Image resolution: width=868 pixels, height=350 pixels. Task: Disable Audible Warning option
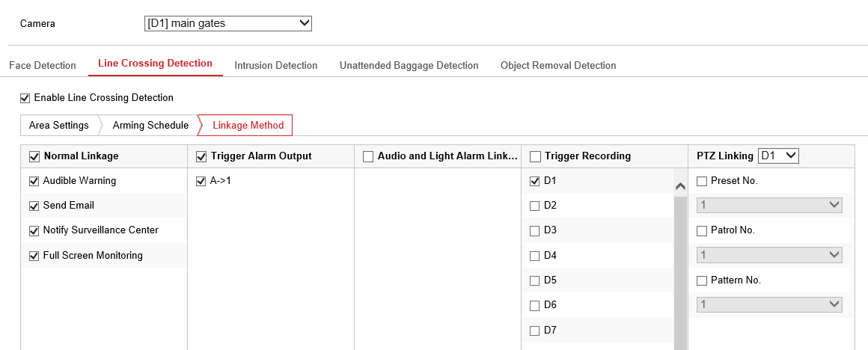coord(34,181)
